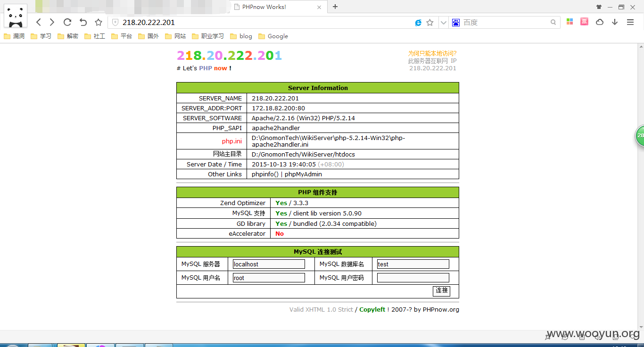
Task: Open downloads with the arrow icon
Action: pos(615,22)
